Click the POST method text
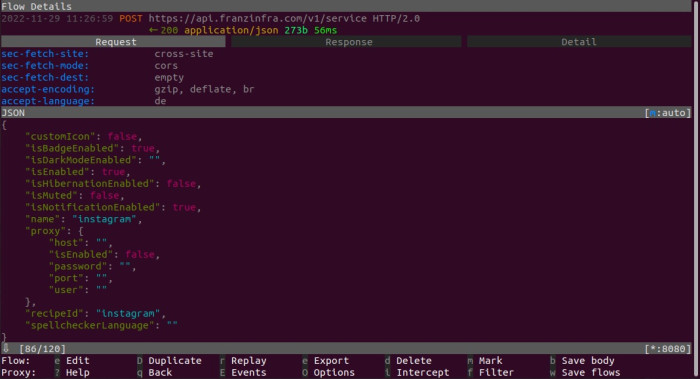This screenshot has height=379, width=700. pos(131,19)
